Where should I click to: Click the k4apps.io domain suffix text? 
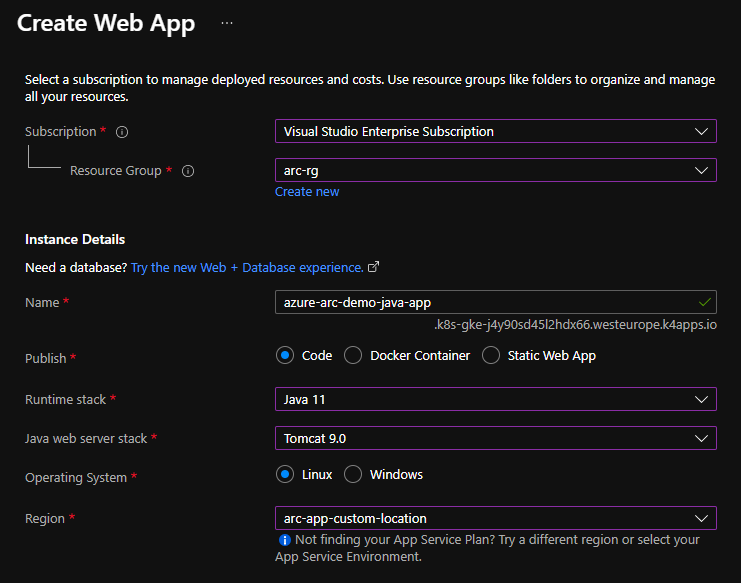[575, 325]
